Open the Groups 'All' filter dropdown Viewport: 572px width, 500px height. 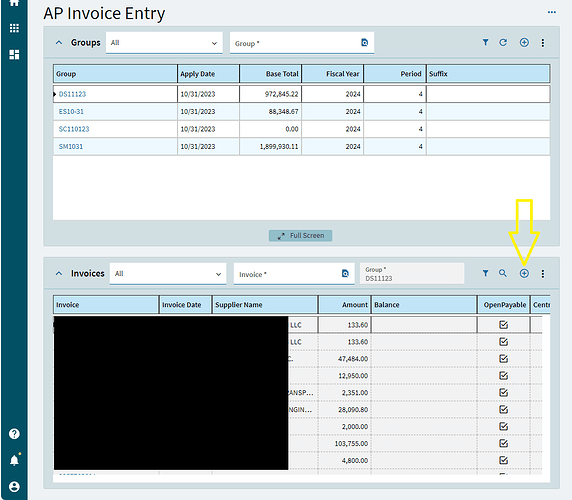[164, 43]
